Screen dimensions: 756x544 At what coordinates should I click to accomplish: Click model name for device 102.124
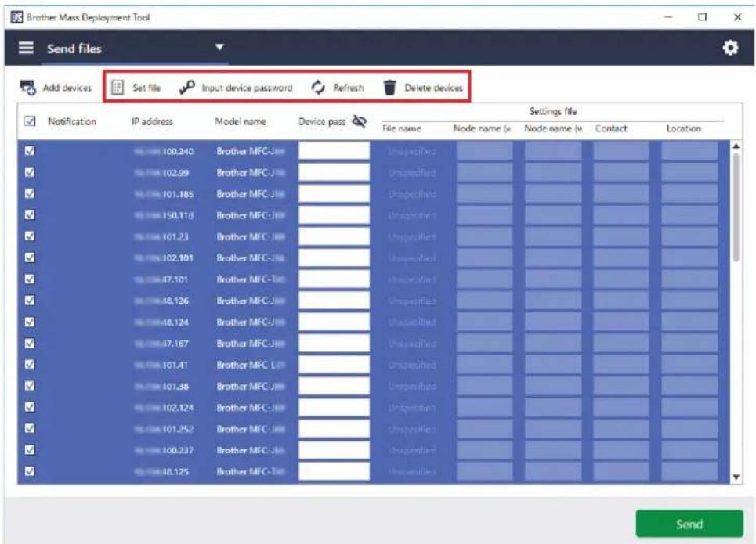(x=251, y=408)
